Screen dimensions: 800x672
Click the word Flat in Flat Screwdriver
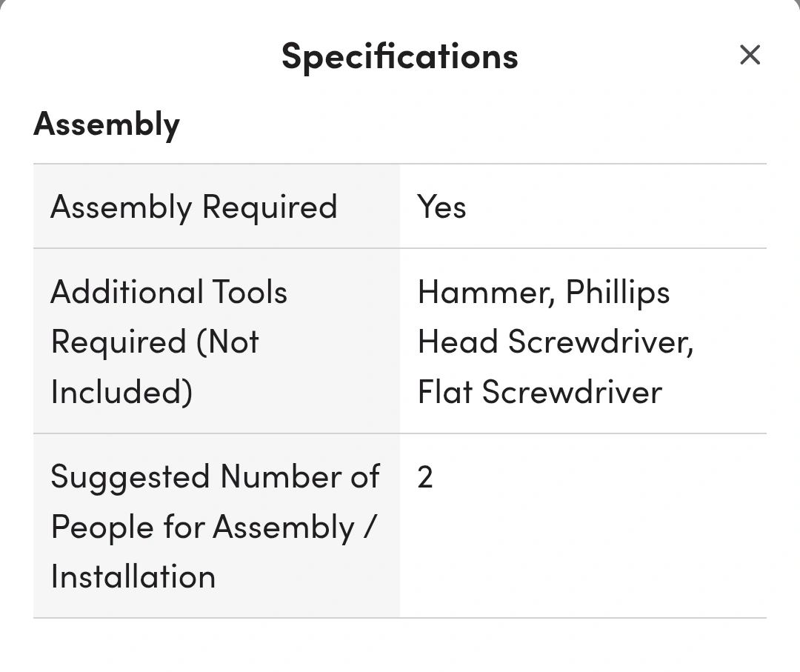[x=444, y=391]
